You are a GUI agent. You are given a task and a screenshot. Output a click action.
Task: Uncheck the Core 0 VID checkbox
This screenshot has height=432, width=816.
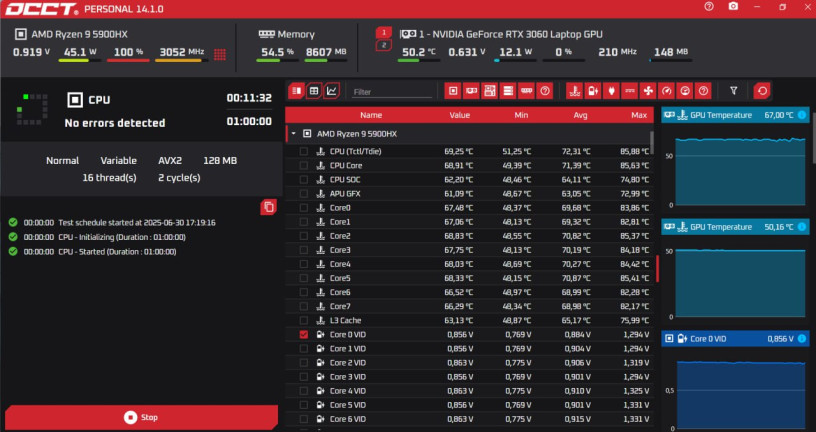coord(303,334)
